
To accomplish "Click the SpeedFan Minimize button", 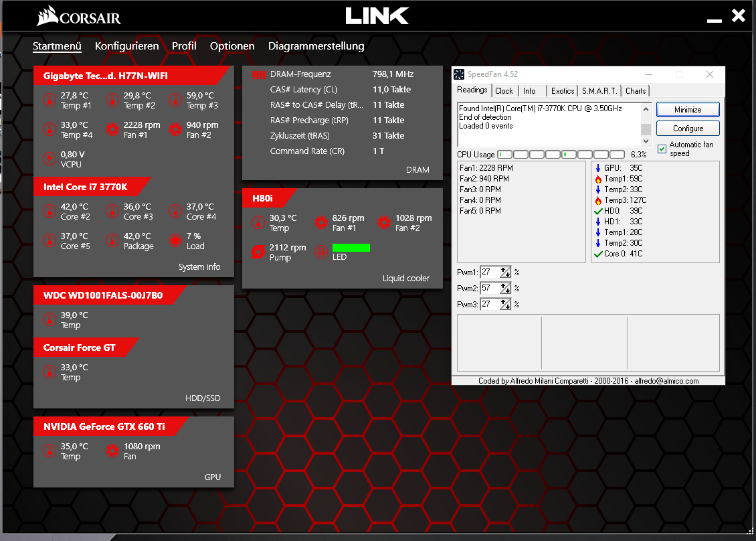I will point(688,110).
